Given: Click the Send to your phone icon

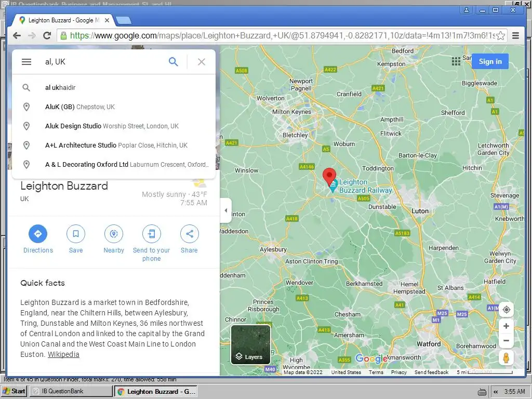Looking at the screenshot, I should (x=152, y=234).
